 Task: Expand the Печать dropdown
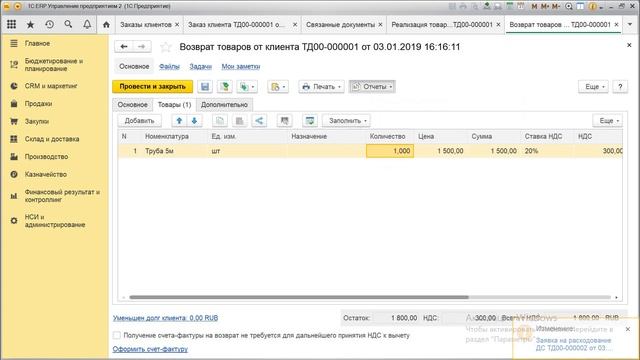[x=321, y=87]
